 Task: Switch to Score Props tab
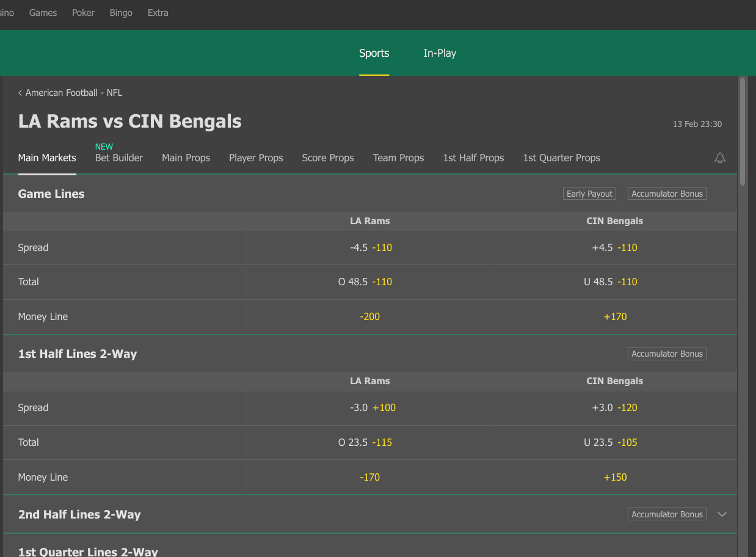click(328, 158)
